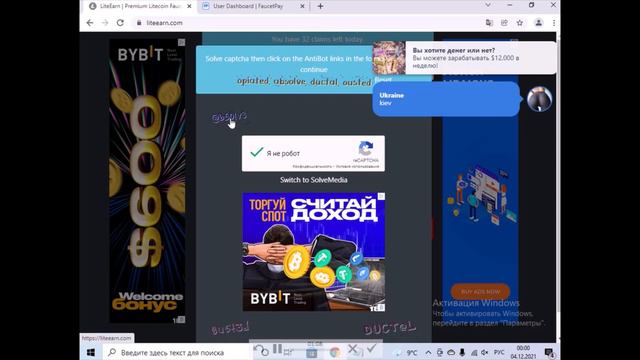
Task: Open the Bybit spot trading ad
Action: pos(313,252)
